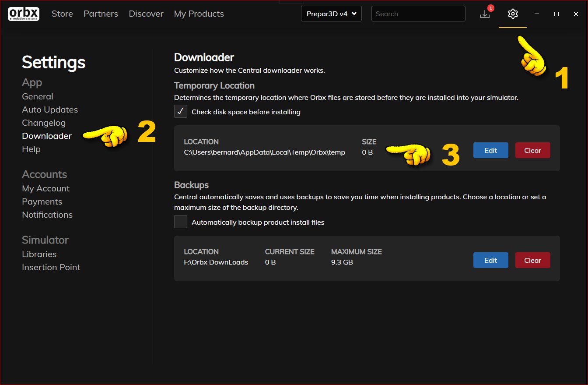
Task: Open Help settings page
Action: 31,149
